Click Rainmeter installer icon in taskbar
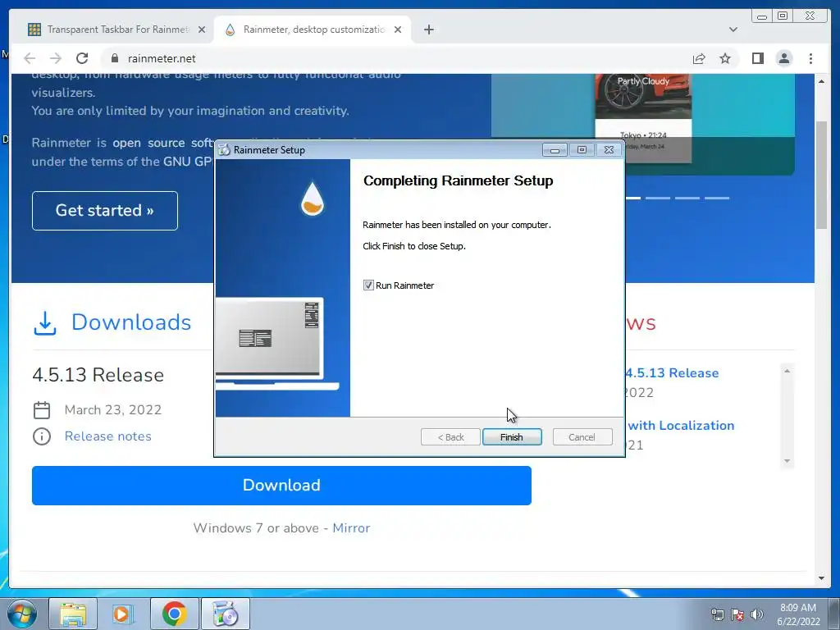Viewport: 840px width, 630px height. tap(226, 614)
